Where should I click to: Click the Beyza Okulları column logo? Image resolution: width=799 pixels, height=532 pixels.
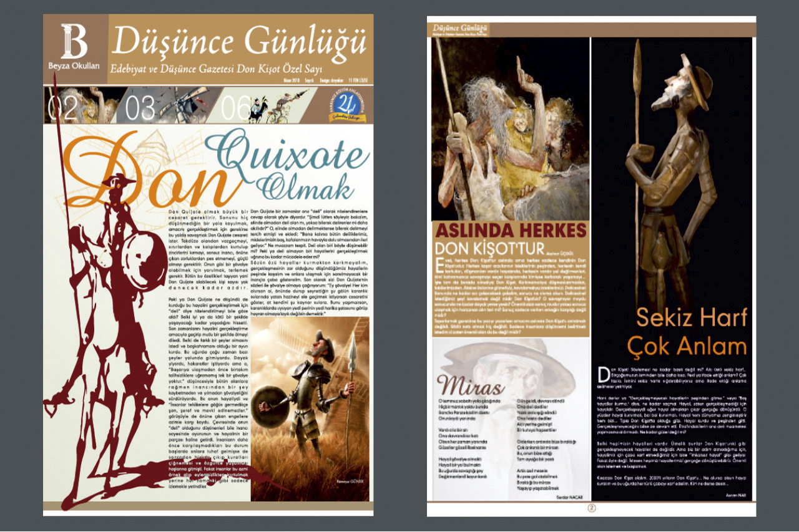pos(74,49)
